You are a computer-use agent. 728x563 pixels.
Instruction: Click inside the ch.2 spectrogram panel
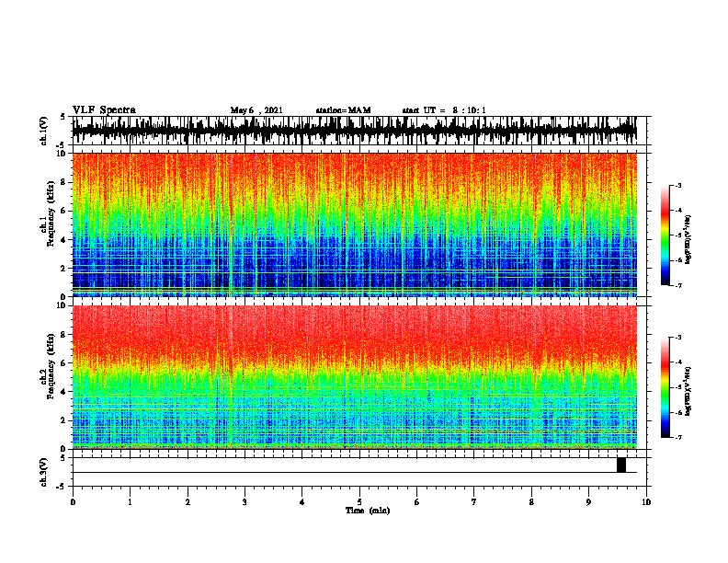click(x=355, y=377)
